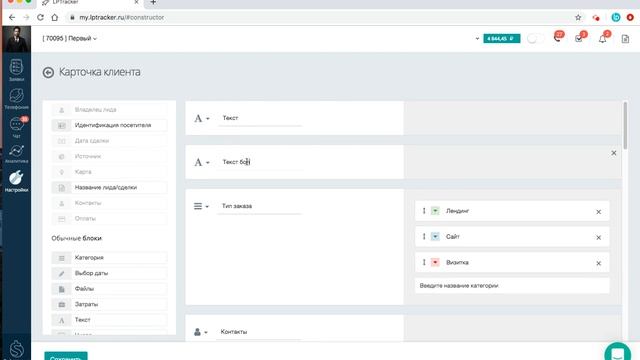The width and height of the screenshot is (640, 360).
Task: Click the browser address bar
Action: click(318, 18)
